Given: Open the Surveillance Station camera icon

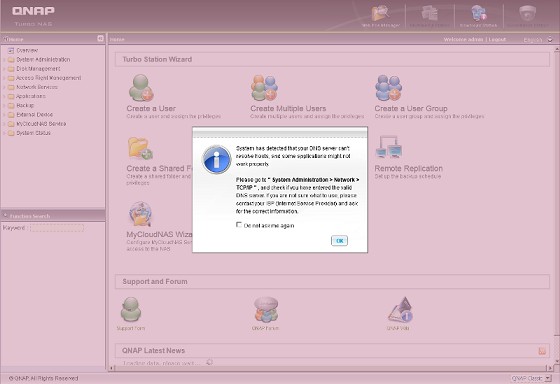Looking at the screenshot, I should tap(528, 13).
